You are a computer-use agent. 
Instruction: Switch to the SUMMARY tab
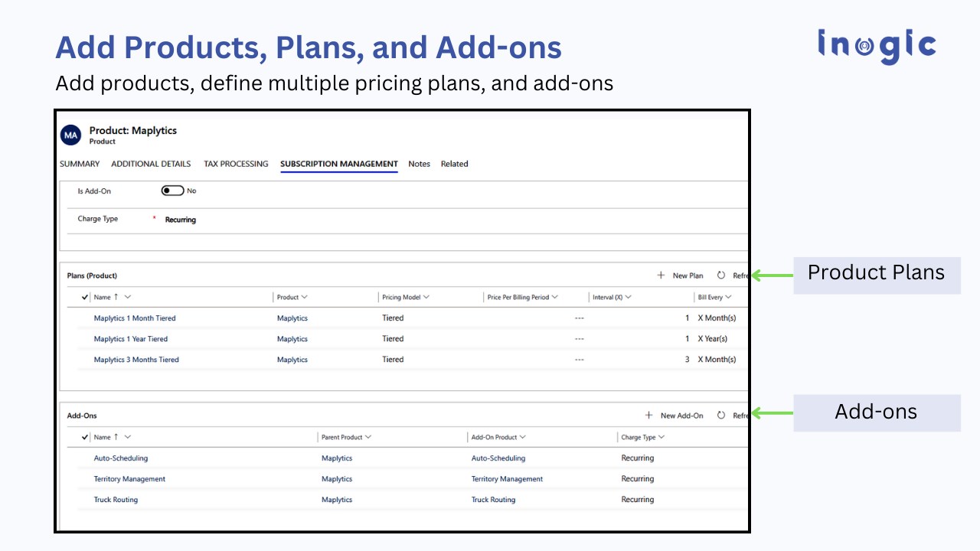coord(80,164)
